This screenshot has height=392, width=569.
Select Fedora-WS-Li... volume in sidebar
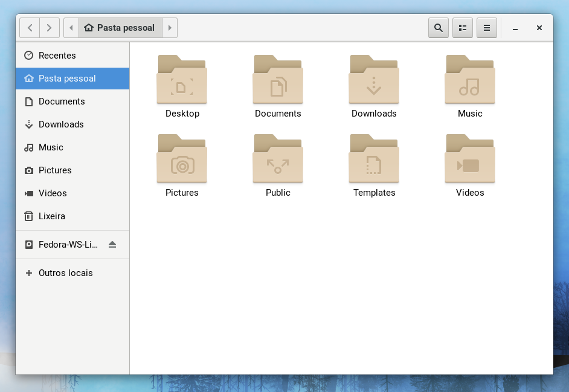(x=72, y=245)
